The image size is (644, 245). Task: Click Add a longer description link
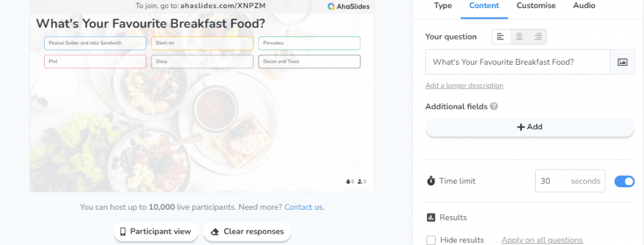tap(464, 86)
